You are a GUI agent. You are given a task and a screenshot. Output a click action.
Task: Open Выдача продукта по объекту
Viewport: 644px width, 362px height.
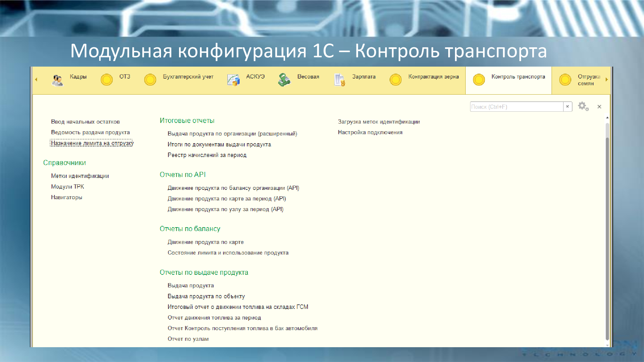tap(206, 296)
